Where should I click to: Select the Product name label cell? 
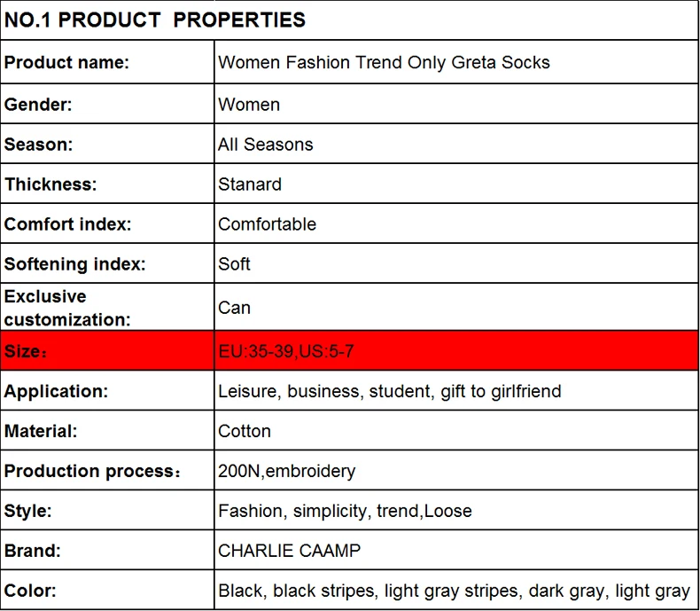tap(107, 62)
